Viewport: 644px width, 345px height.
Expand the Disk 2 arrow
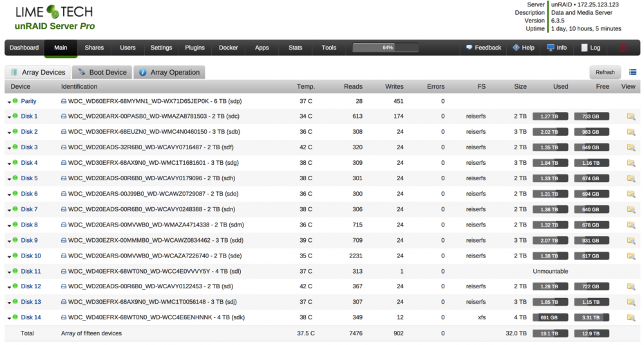[9, 133]
